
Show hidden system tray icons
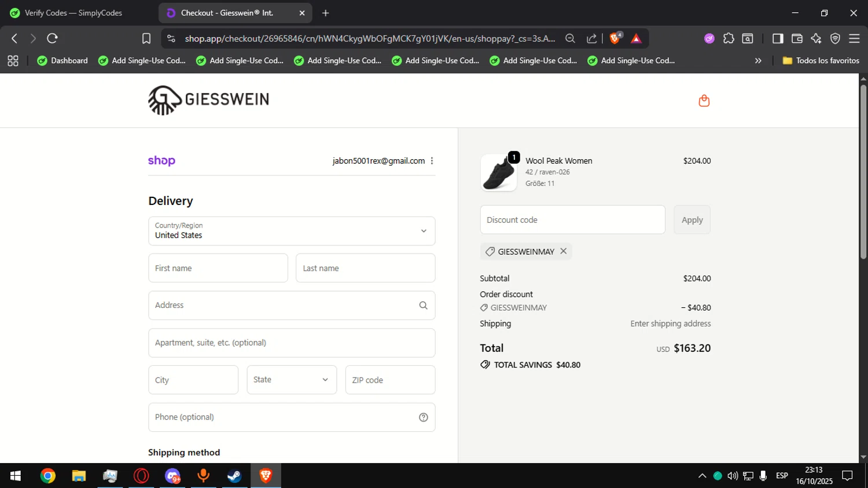tap(702, 476)
